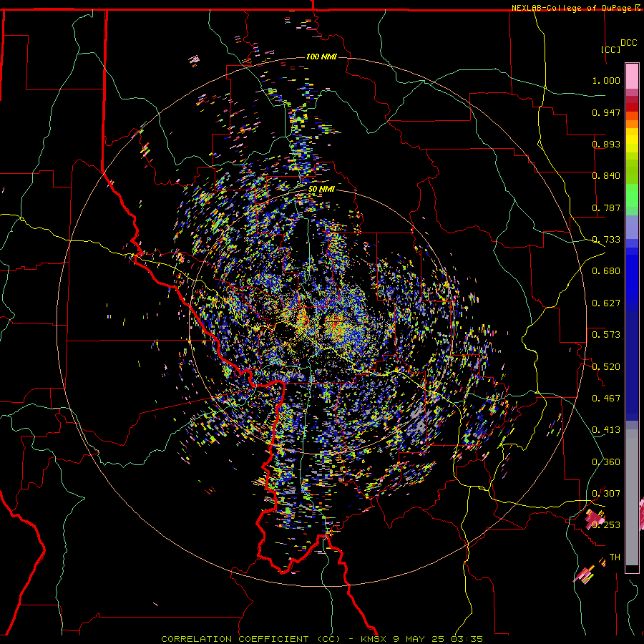
Task: Click the 0.307 scale value
Action: [606, 494]
